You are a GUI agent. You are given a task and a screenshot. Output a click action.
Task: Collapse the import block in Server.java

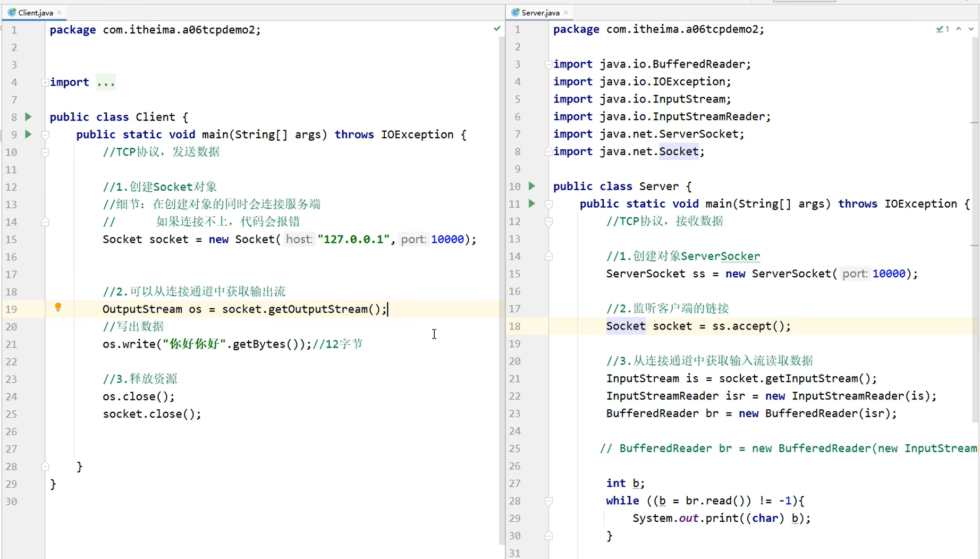(x=548, y=64)
